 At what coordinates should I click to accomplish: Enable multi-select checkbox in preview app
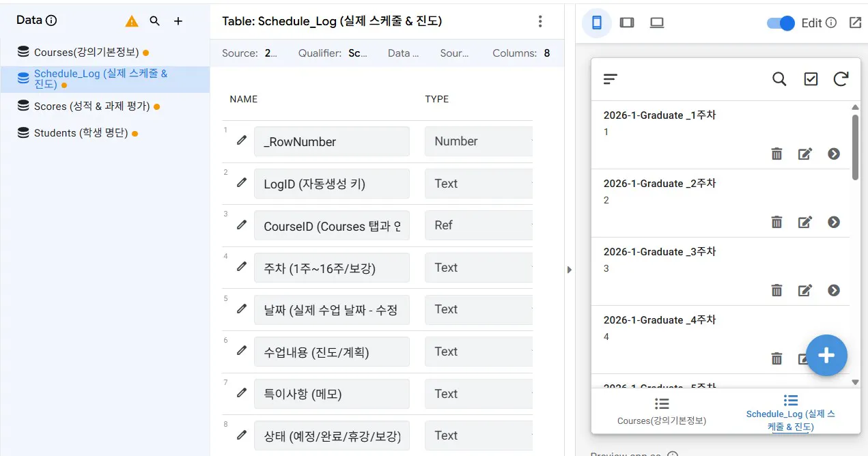(x=811, y=79)
